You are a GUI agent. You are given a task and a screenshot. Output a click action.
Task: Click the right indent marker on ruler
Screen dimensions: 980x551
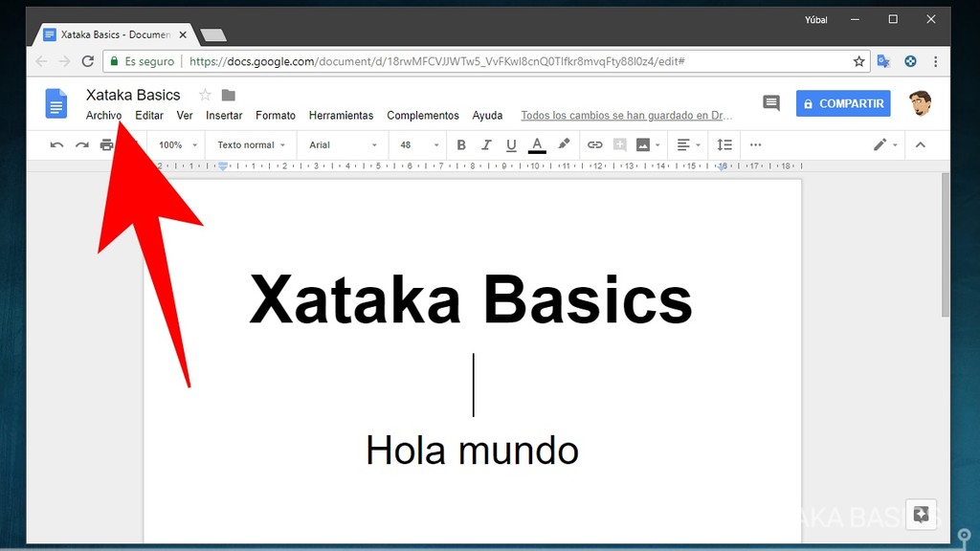(x=722, y=166)
